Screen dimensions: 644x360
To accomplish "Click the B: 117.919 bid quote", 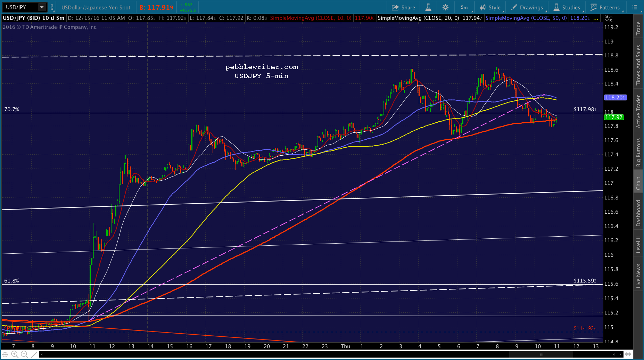I will pos(156,7).
